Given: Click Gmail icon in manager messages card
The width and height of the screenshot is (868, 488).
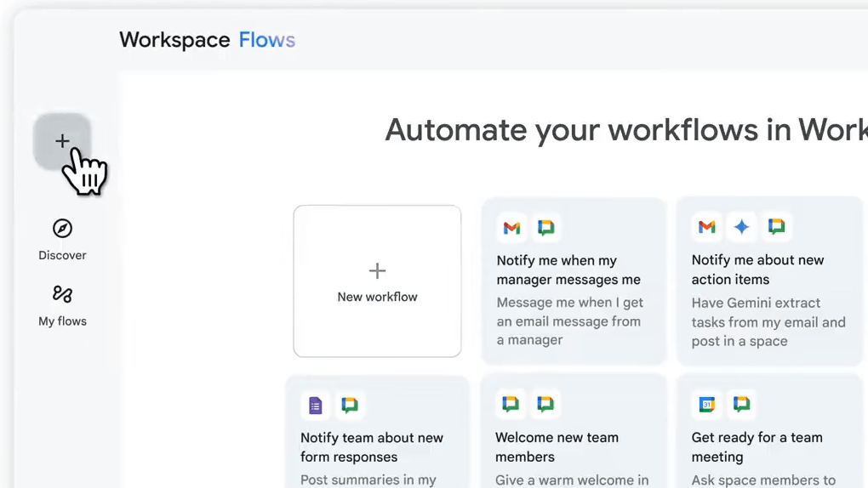Looking at the screenshot, I should [511, 228].
